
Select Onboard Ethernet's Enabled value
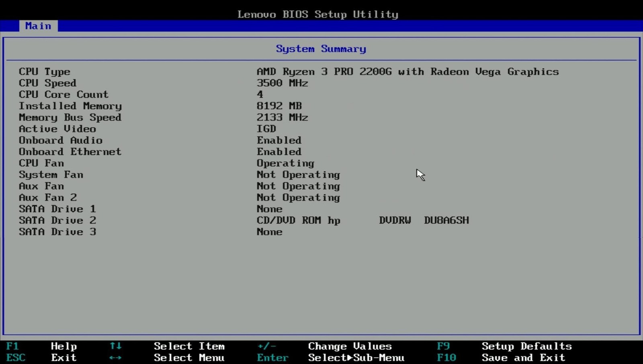pos(279,152)
